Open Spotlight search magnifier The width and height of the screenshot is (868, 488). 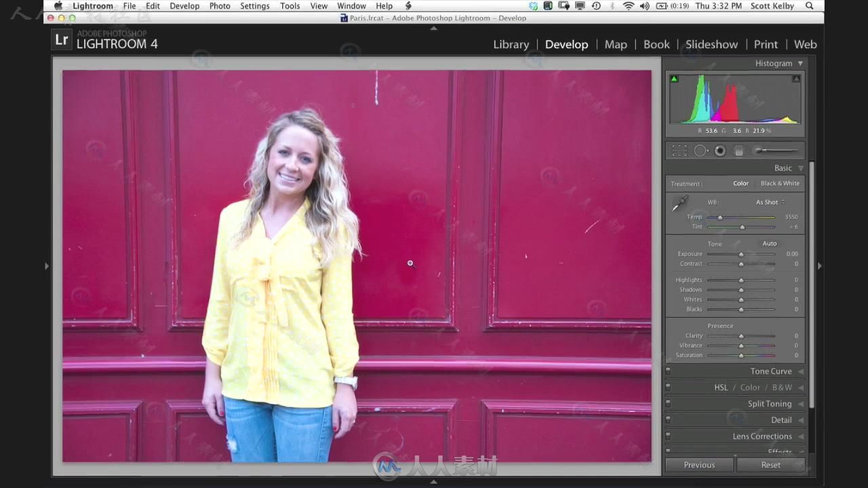point(810,6)
